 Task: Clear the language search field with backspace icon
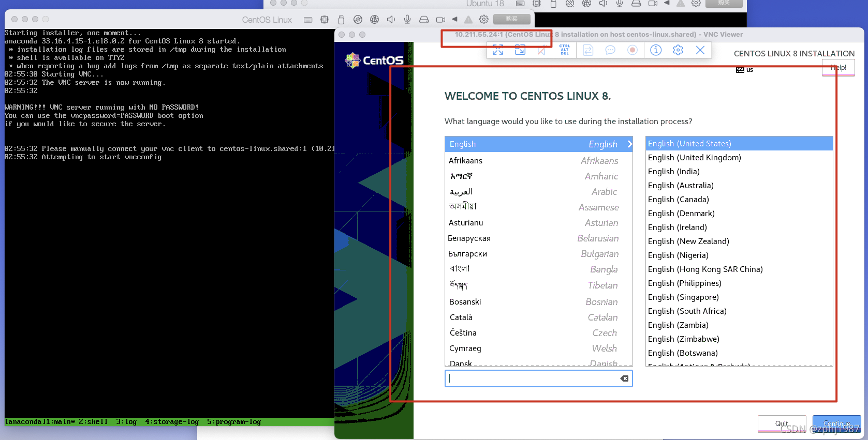pos(625,378)
